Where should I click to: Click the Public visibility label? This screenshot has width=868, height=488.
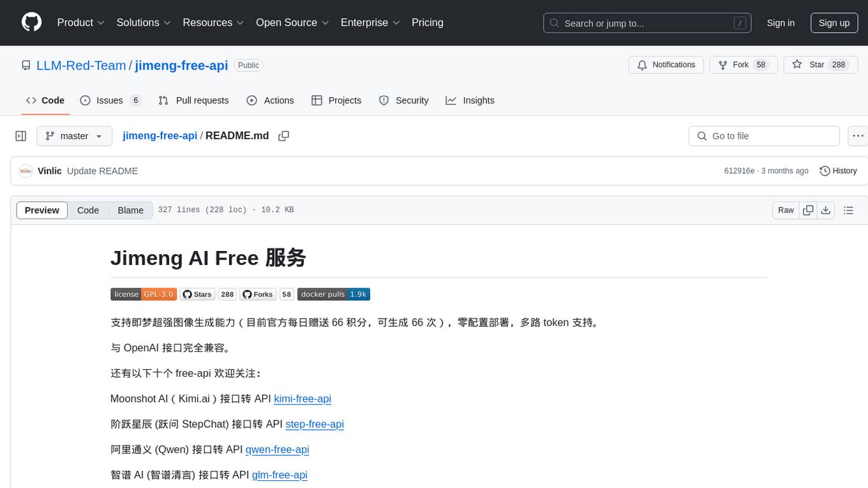pos(248,65)
